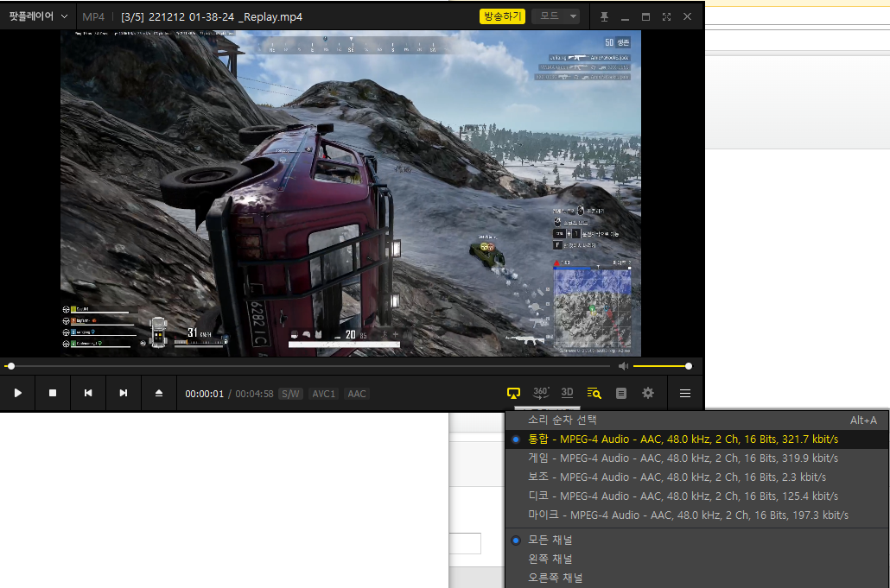This screenshot has width=890, height=588.
Task: Pin the player window on top
Action: [x=604, y=17]
